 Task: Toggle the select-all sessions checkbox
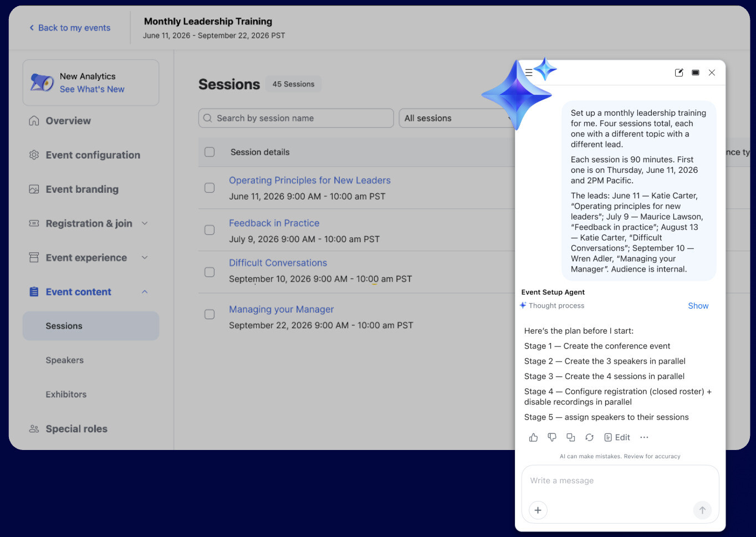click(x=210, y=152)
